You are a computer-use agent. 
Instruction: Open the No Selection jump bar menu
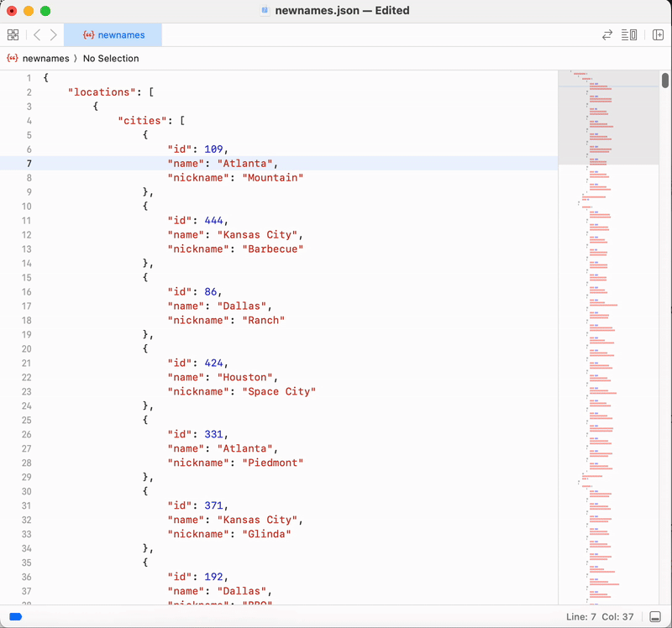111,59
